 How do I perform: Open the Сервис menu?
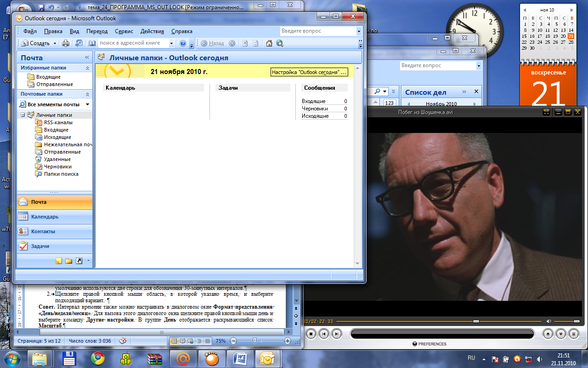tap(124, 31)
